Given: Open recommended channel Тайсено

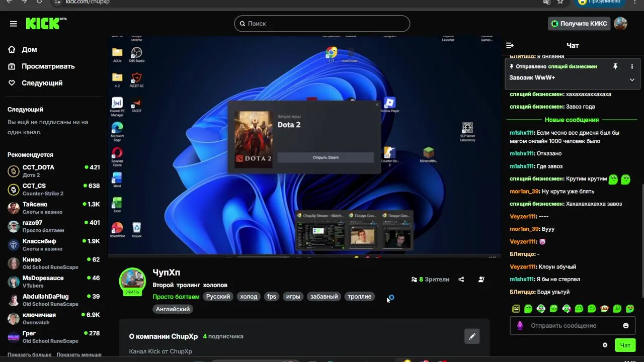Looking at the screenshot, I should pos(54,208).
